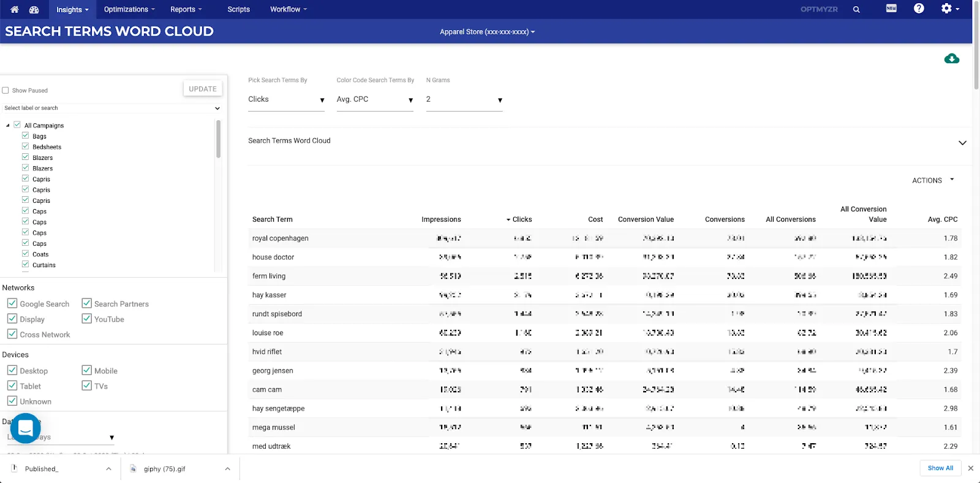
Task: Click the UPDATE button
Action: [203, 89]
